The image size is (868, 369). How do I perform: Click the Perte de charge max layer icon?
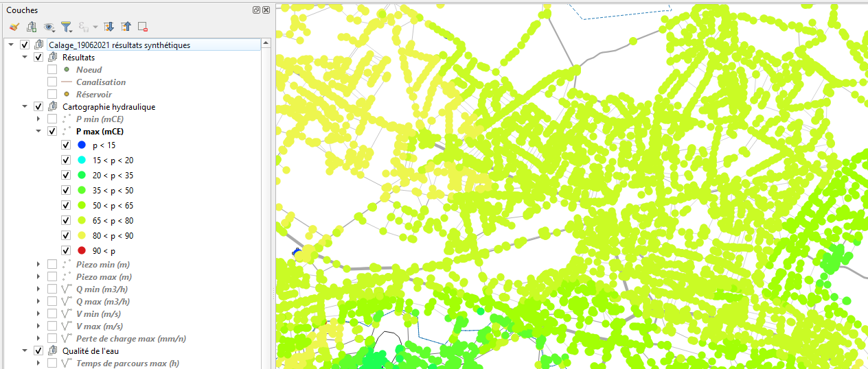(67, 339)
